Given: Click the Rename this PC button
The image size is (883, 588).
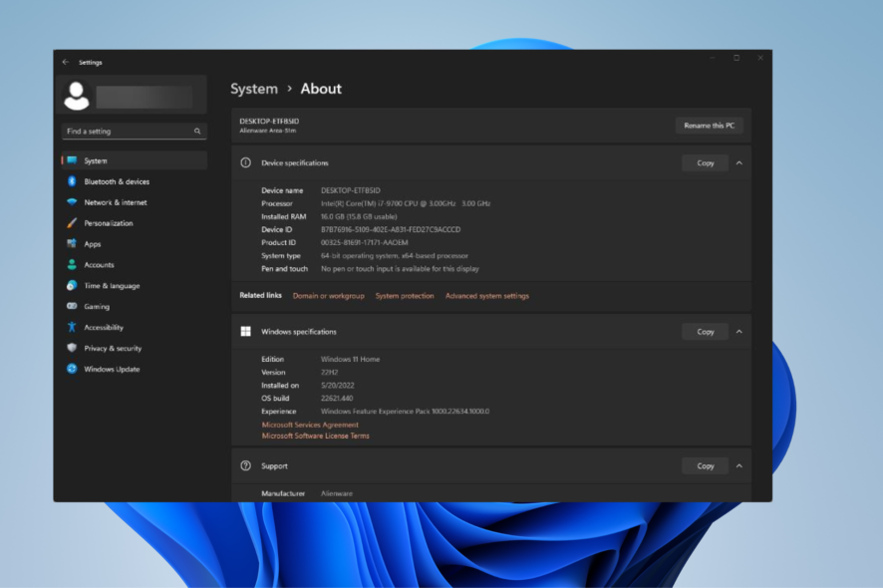Looking at the screenshot, I should (x=709, y=126).
